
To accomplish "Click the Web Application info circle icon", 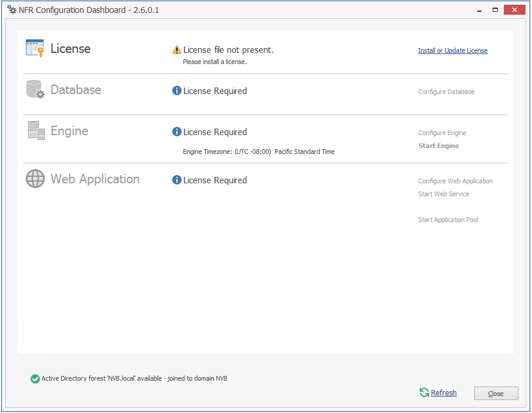I will (x=176, y=180).
